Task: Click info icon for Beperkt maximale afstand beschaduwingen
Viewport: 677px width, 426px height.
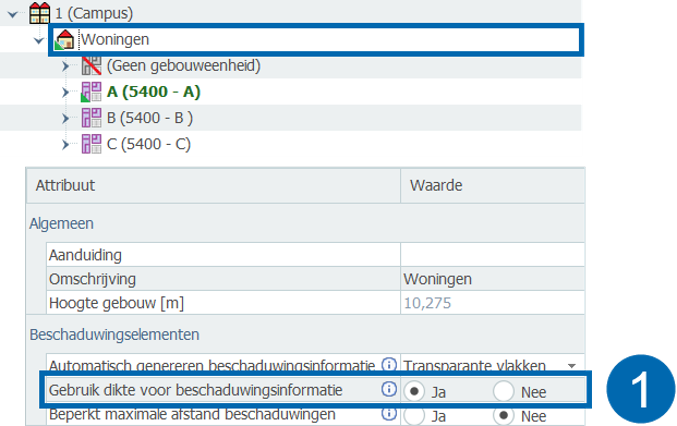Action: click(389, 414)
